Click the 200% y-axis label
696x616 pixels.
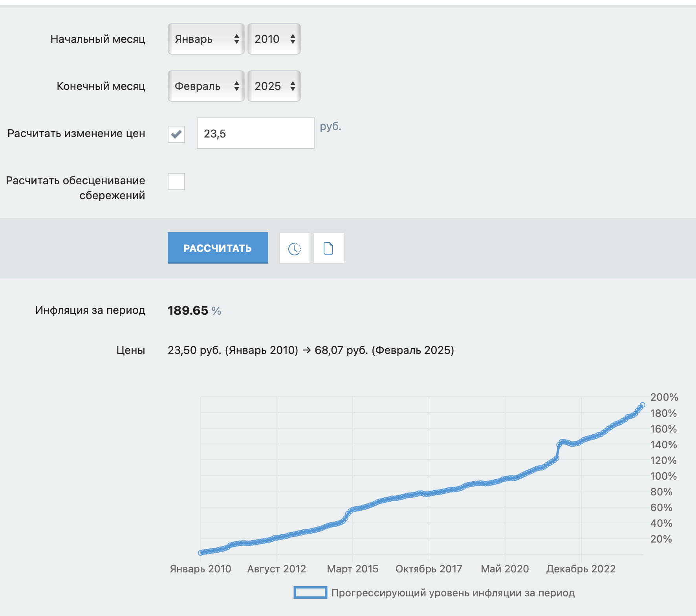(x=664, y=397)
